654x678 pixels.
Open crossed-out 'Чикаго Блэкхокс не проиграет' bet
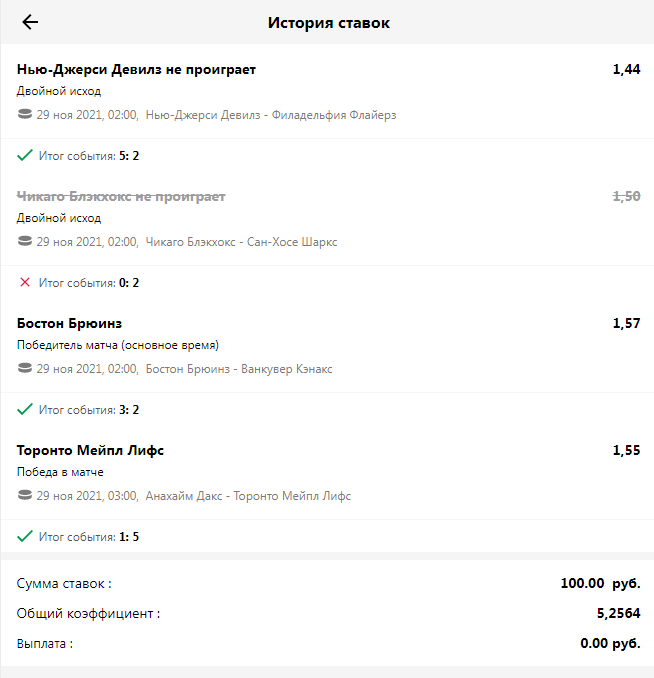pyautogui.click(x=121, y=196)
